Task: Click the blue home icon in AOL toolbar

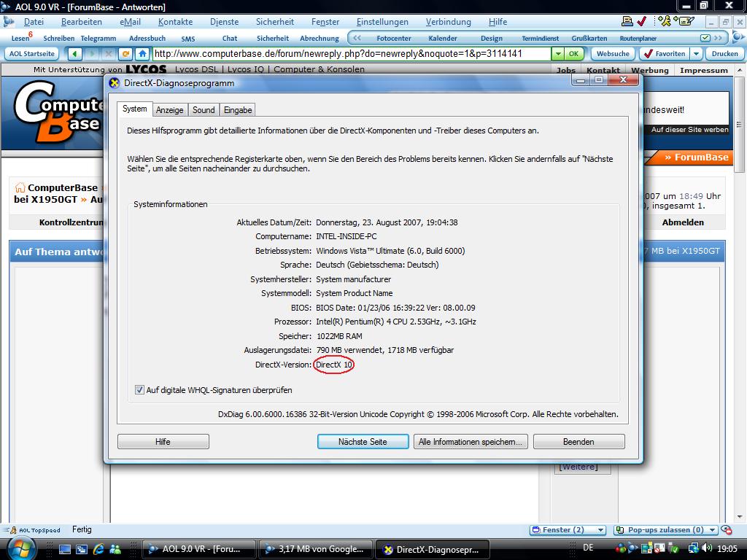Action: point(142,54)
